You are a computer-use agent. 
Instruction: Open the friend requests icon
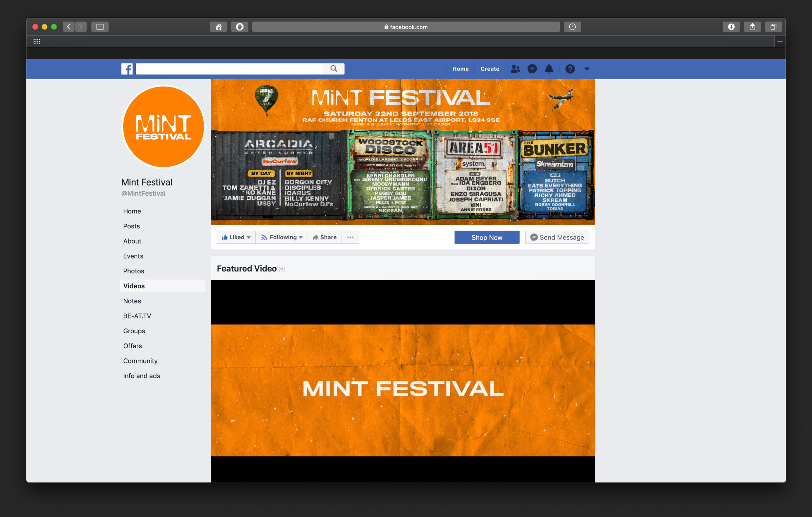pyautogui.click(x=515, y=69)
